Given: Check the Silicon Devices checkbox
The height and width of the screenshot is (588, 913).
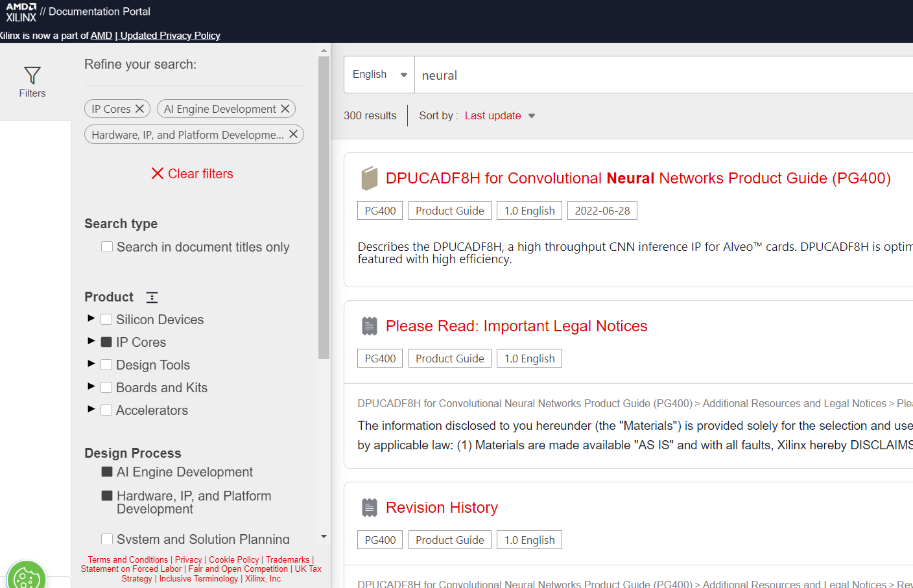Looking at the screenshot, I should click(x=106, y=320).
